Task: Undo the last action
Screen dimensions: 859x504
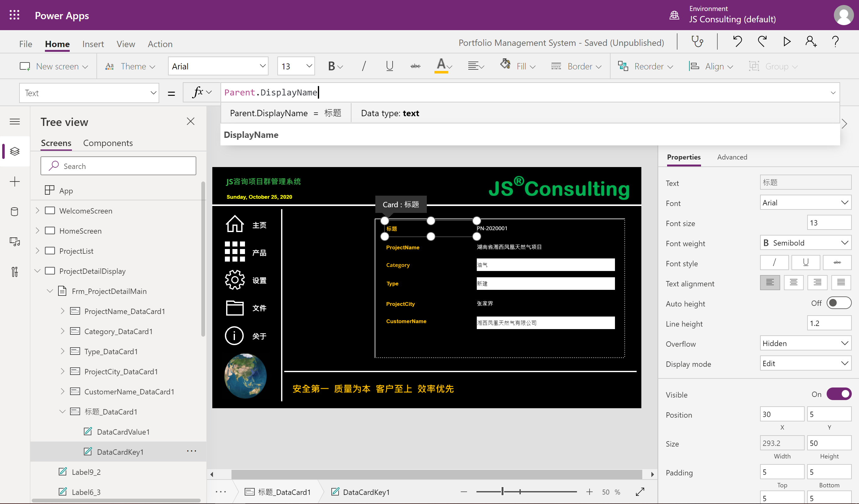Action: click(737, 42)
